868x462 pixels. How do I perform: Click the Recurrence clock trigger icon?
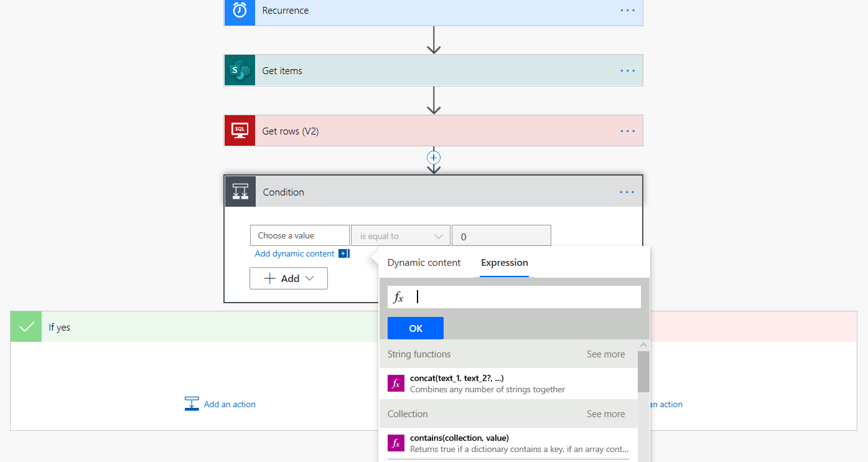point(240,11)
